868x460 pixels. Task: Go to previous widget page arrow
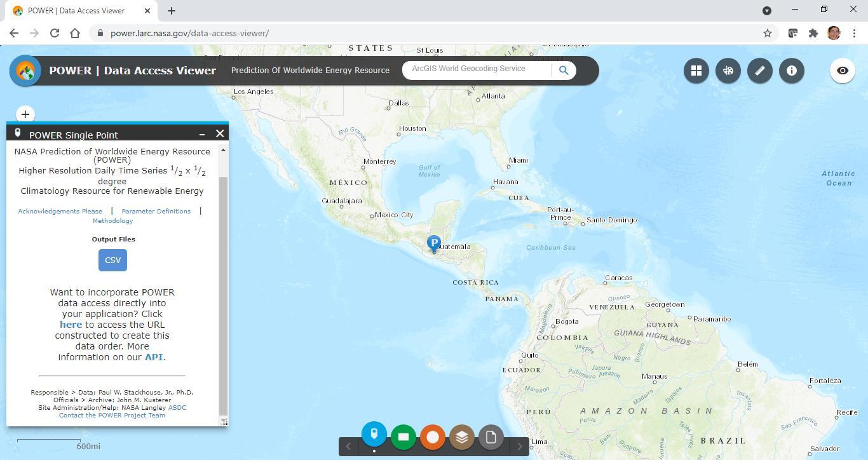[x=348, y=447]
